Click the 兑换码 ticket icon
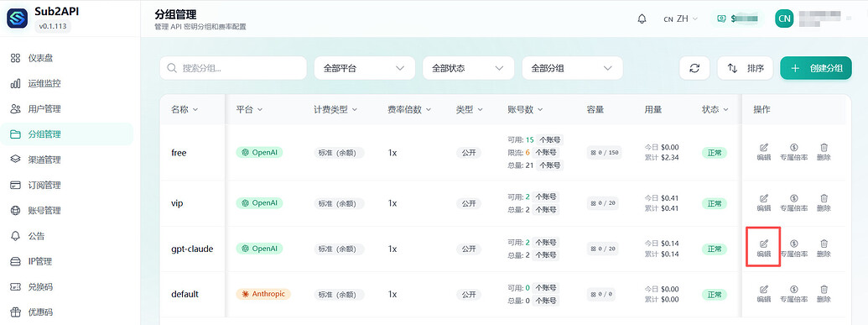The width and height of the screenshot is (868, 325). 15,286
